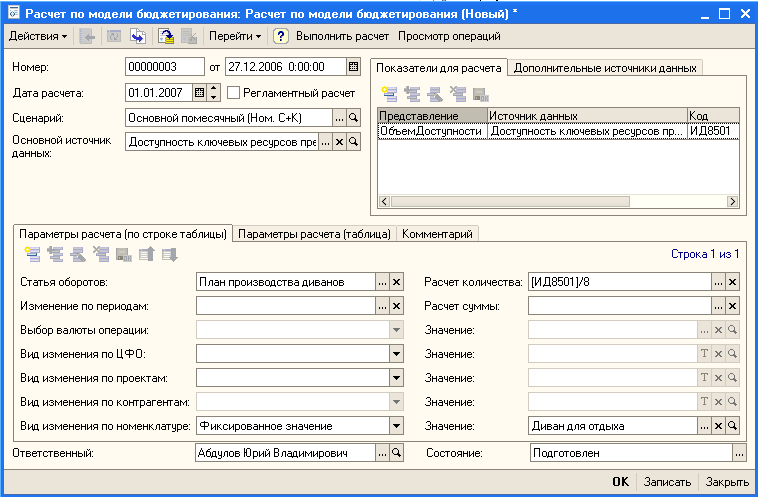Click Выполнить расчет button
Image resolution: width=758 pixels, height=497 pixels.
pos(342,36)
